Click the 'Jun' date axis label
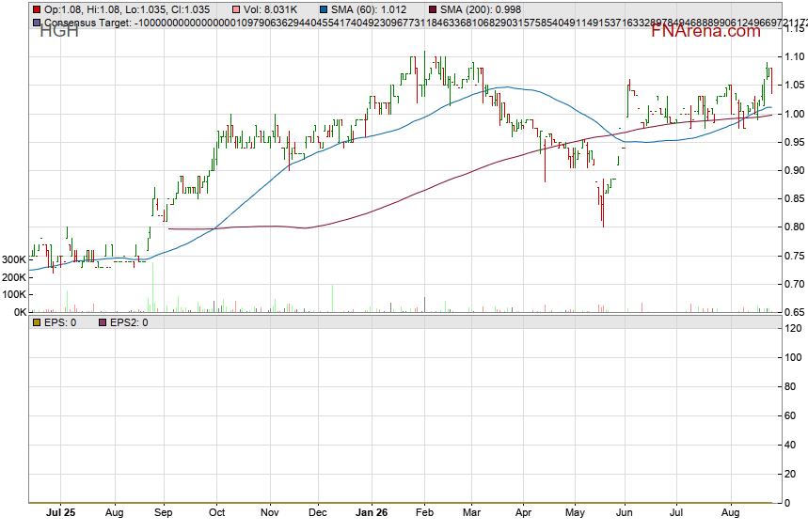 (x=625, y=513)
